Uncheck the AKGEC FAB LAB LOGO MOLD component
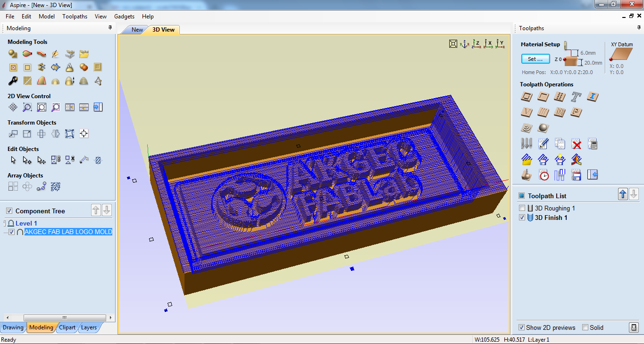The height and width of the screenshot is (344, 644). [12, 232]
